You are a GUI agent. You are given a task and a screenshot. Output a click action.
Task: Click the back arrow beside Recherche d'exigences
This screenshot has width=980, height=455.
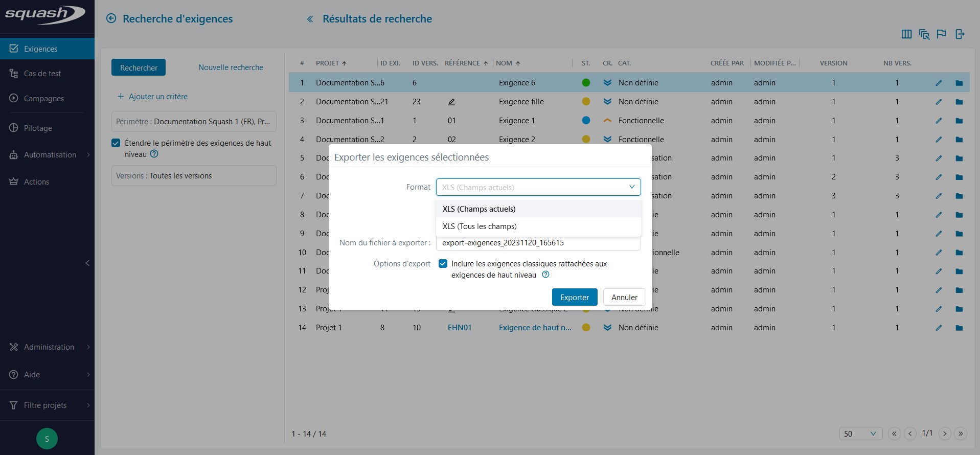(x=111, y=19)
